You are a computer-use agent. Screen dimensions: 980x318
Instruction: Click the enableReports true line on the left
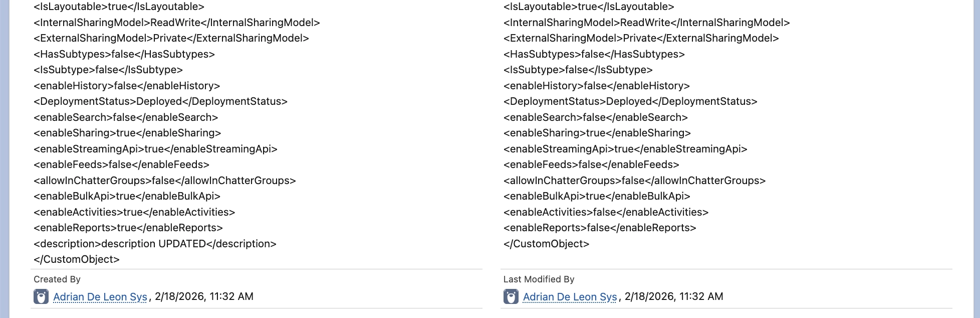pyautogui.click(x=127, y=227)
